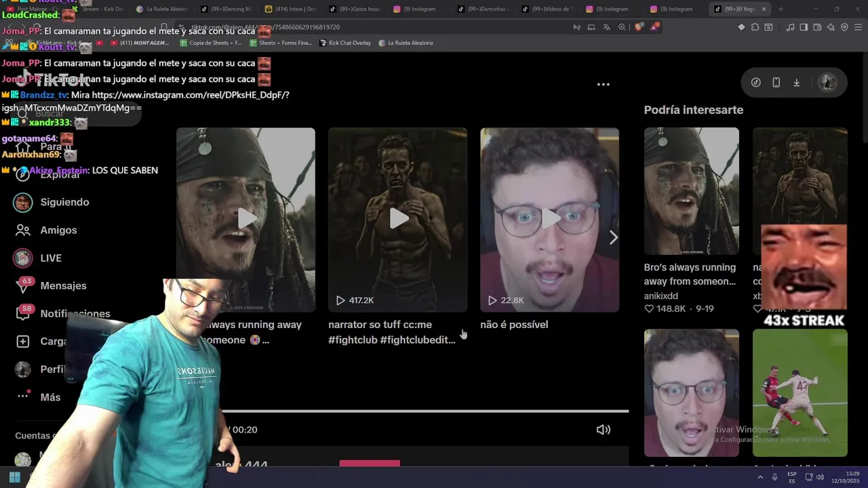Click the Perfil avatar icon in sidebar

(23, 369)
